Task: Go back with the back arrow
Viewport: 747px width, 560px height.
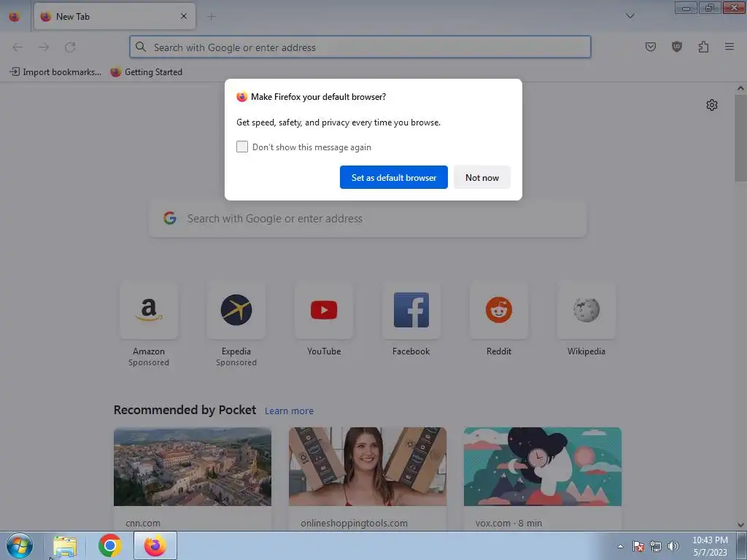Action: (18, 47)
